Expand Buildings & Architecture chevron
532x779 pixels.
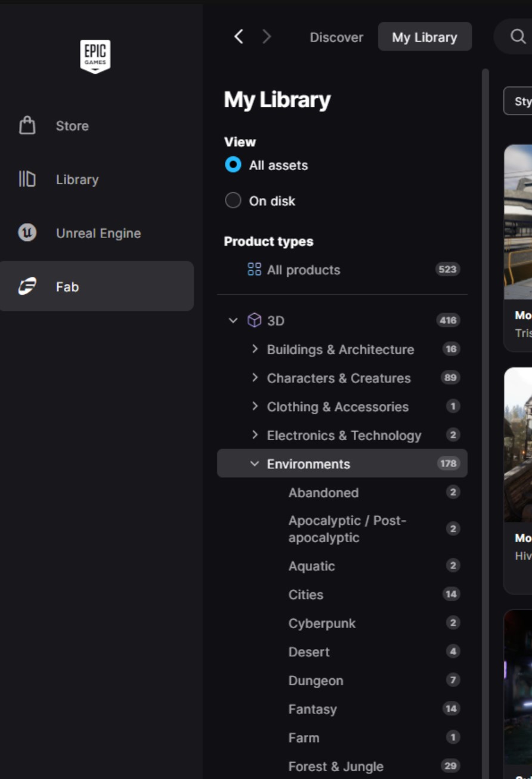click(x=255, y=349)
